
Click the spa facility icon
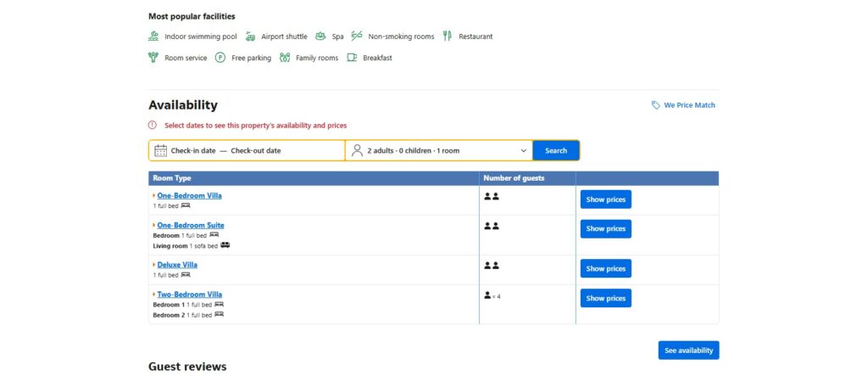(320, 36)
